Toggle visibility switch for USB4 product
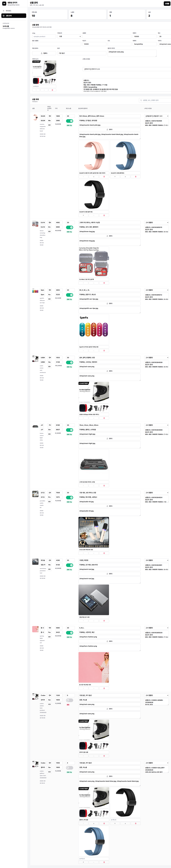 click(x=69, y=363)
